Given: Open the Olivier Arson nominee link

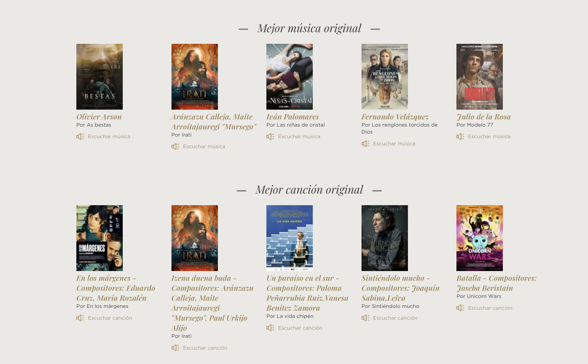Looking at the screenshot, I should click(99, 117).
